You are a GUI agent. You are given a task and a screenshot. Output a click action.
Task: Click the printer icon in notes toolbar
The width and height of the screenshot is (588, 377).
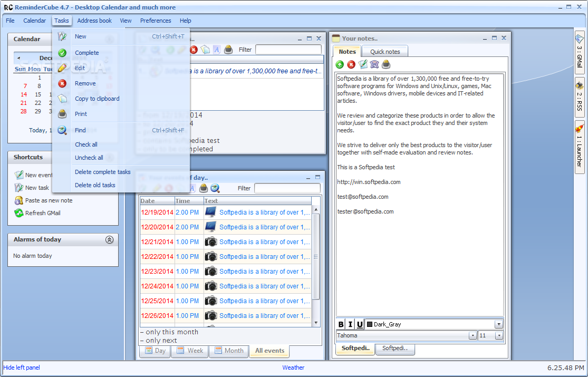pos(386,64)
